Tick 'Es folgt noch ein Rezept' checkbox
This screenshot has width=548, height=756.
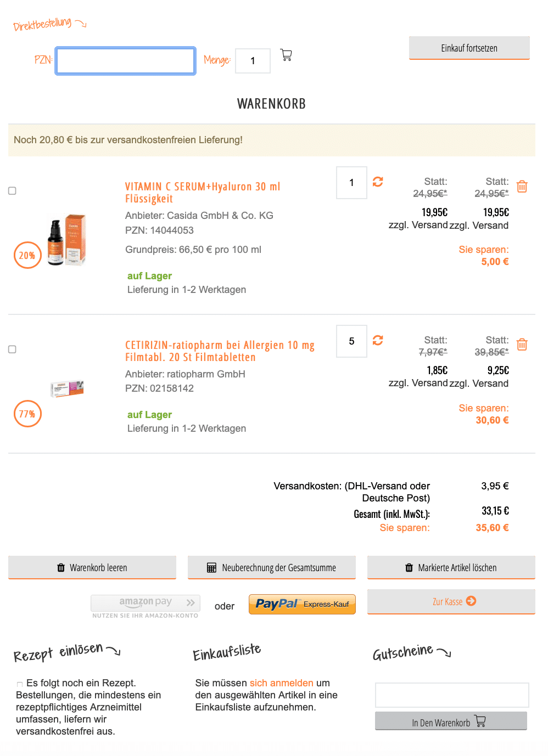click(20, 684)
